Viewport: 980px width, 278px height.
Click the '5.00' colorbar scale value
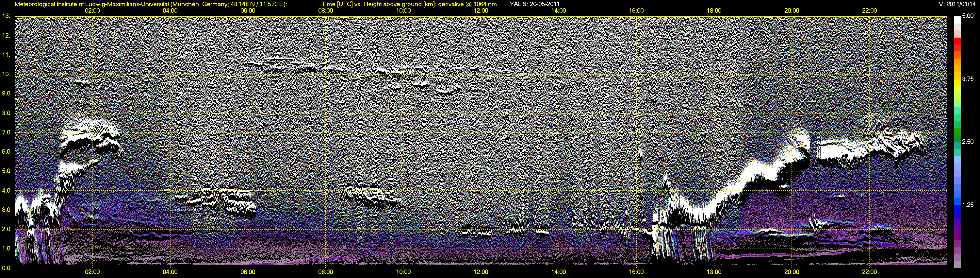(x=968, y=16)
